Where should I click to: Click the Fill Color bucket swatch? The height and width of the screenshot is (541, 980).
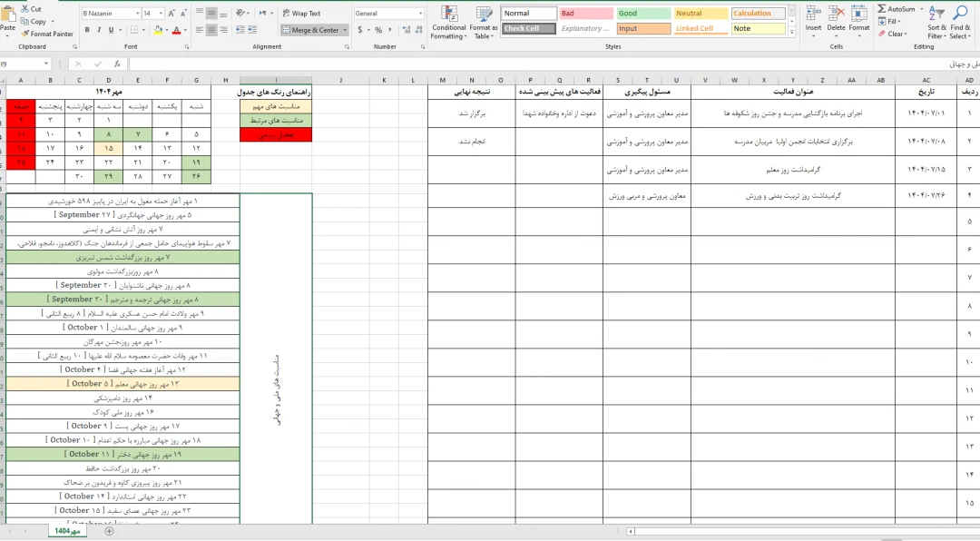click(158, 30)
